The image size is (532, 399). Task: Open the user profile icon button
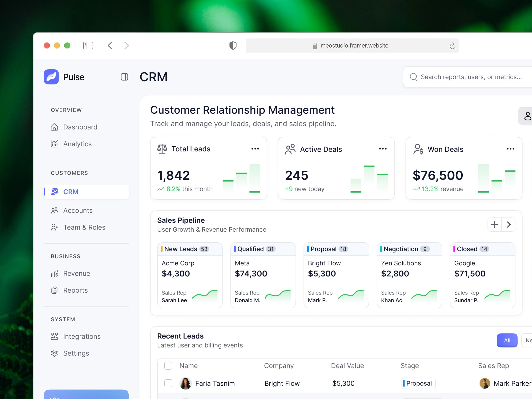pyautogui.click(x=527, y=116)
